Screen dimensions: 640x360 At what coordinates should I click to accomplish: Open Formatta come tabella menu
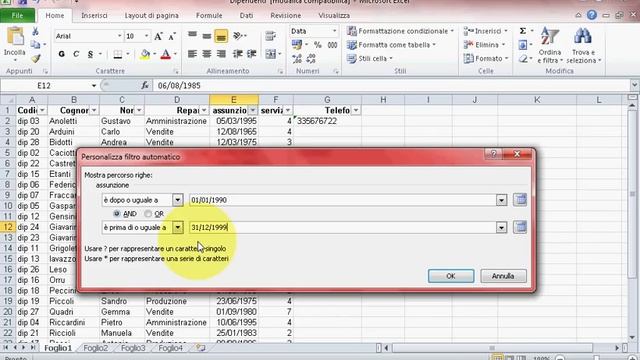[x=391, y=45]
